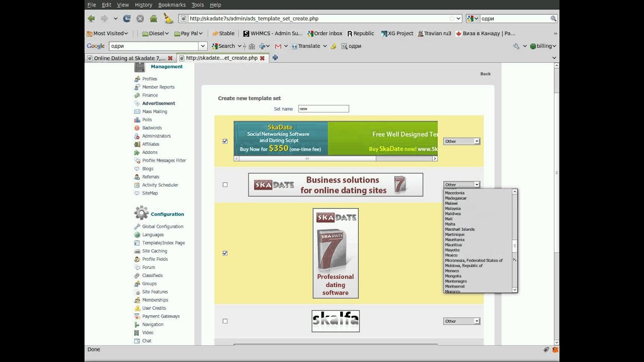Open the Business solutions banner country dropdown
The image size is (644, 362).
tap(461, 185)
